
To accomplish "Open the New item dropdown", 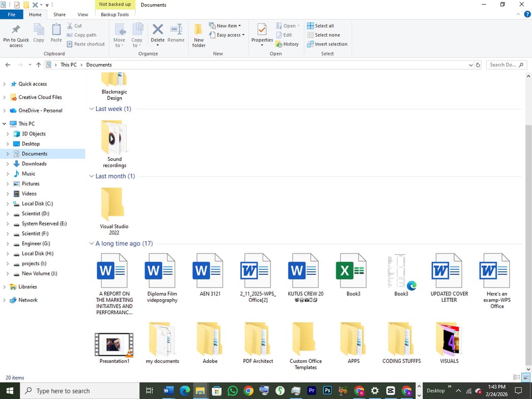I will pyautogui.click(x=225, y=26).
